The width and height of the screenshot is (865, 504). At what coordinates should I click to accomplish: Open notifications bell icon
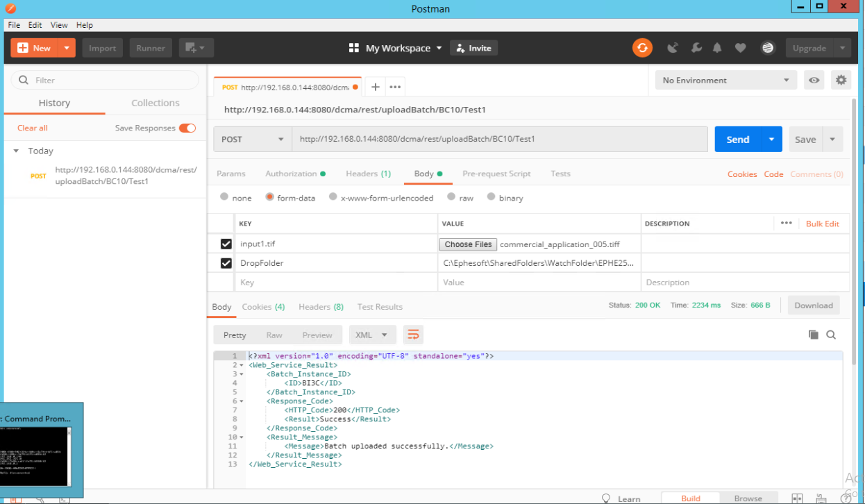pos(717,48)
